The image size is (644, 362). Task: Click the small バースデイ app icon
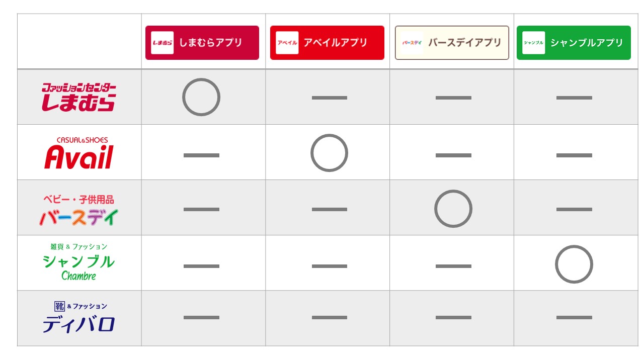coord(412,43)
